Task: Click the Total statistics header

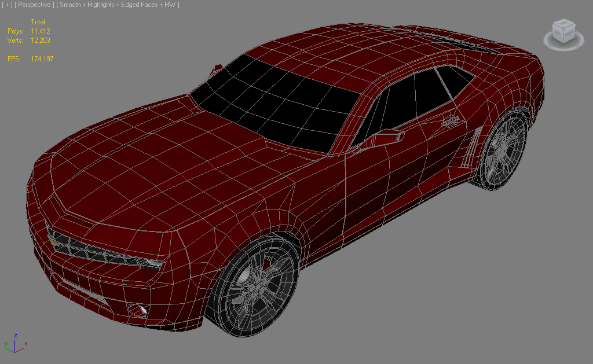Action: 38,22
